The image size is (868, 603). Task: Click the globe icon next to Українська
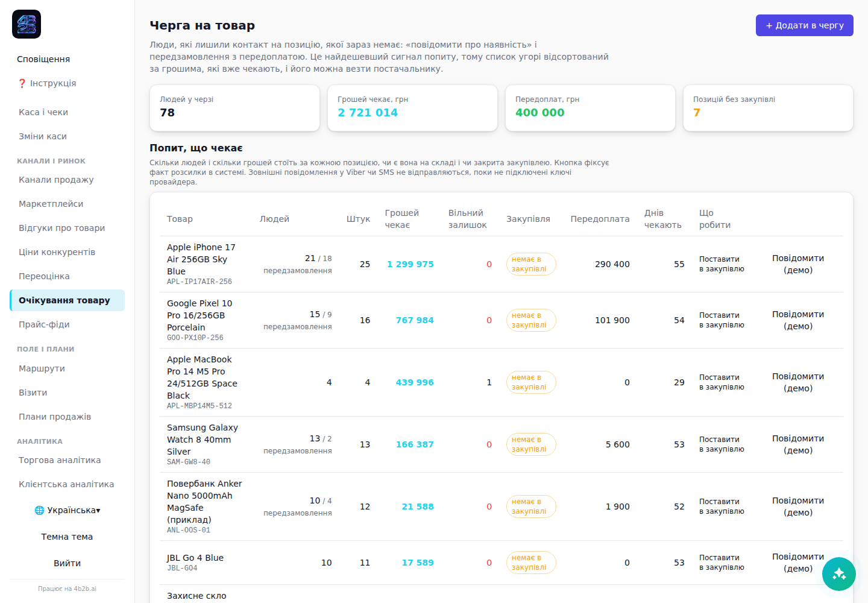39,510
